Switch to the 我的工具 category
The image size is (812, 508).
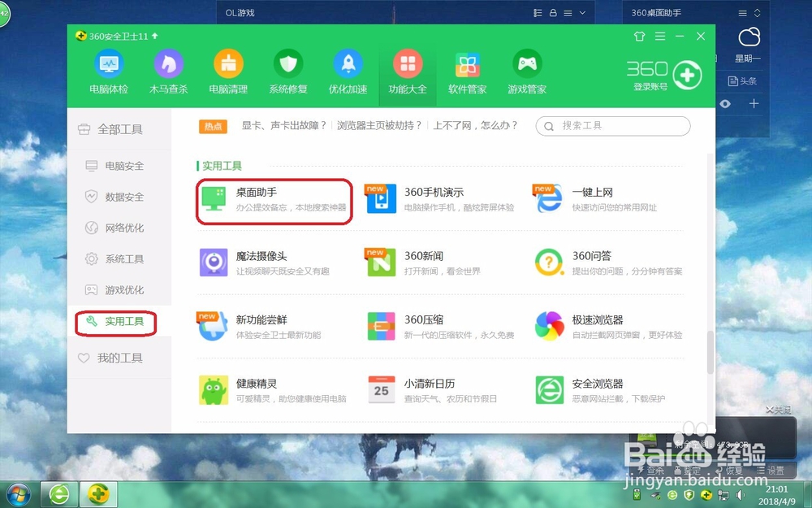pyautogui.click(x=119, y=358)
